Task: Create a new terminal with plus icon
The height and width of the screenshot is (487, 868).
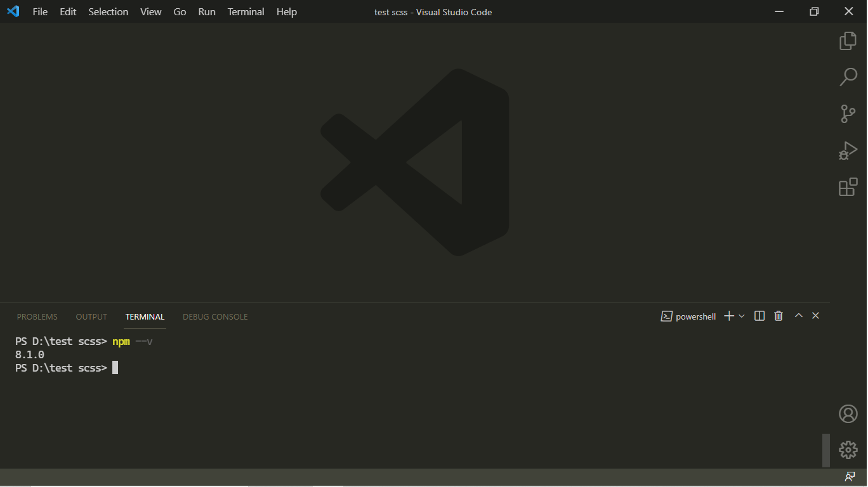Action: 729,316
